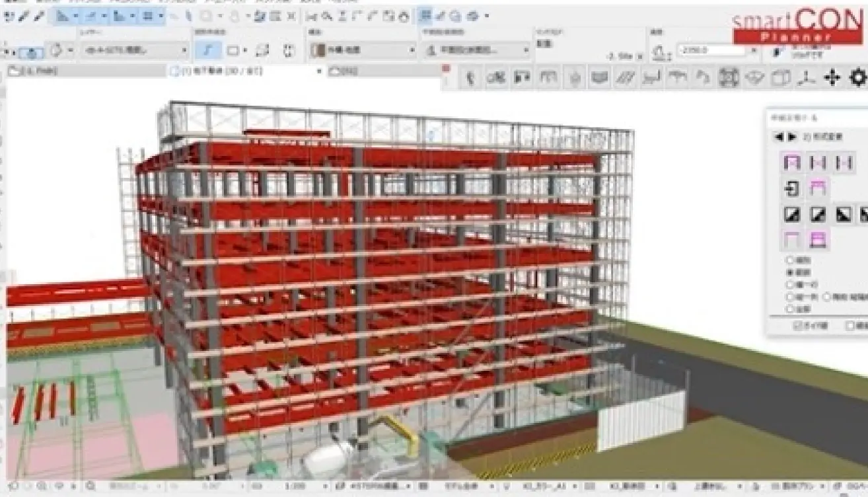This screenshot has width=868, height=497.
Task: Click the next arrow in scaffold panel
Action: [792, 137]
